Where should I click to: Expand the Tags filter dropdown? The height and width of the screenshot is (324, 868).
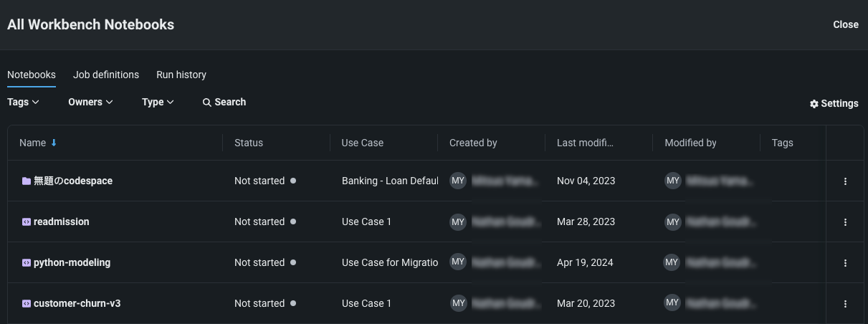[x=23, y=102]
